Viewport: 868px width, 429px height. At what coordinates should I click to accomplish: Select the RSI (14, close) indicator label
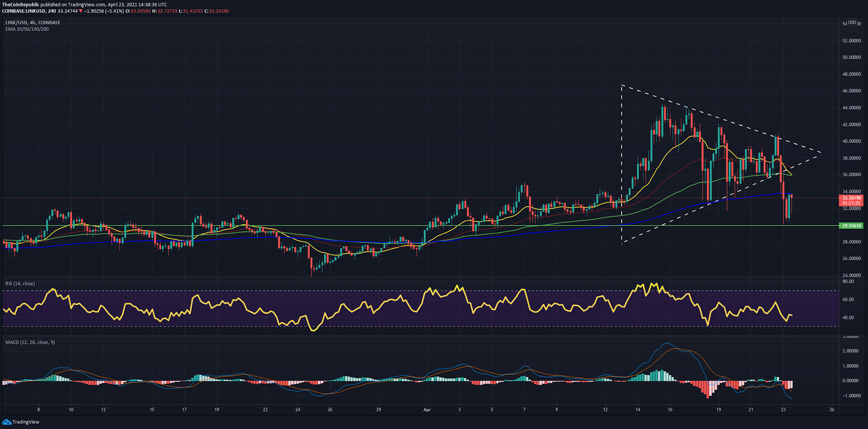(x=20, y=284)
